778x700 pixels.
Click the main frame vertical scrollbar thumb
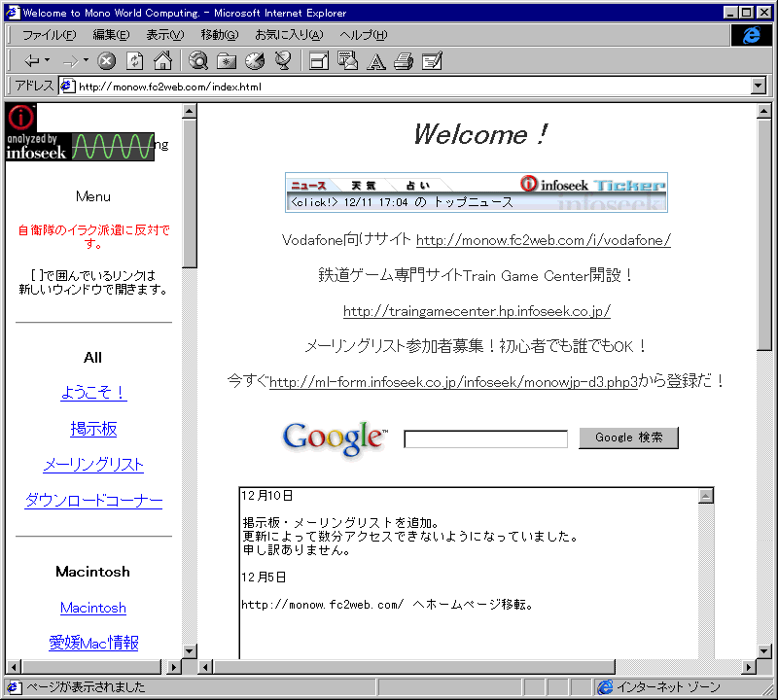(x=764, y=234)
